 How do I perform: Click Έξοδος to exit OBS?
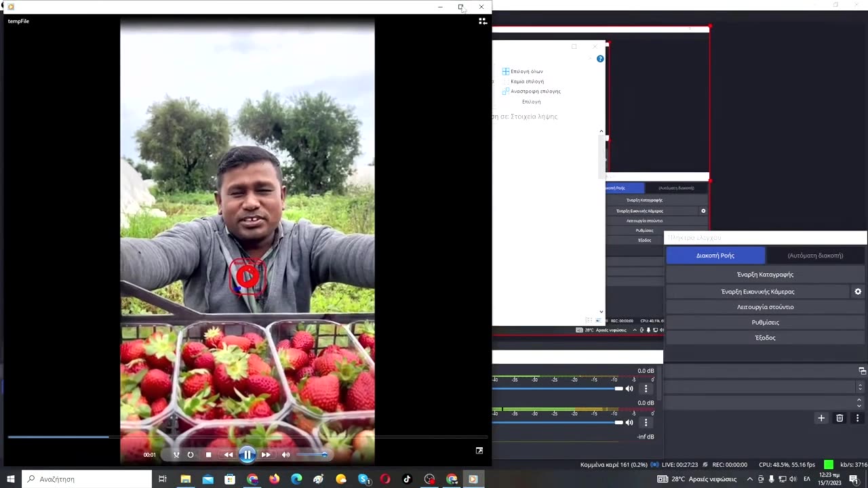[765, 338]
